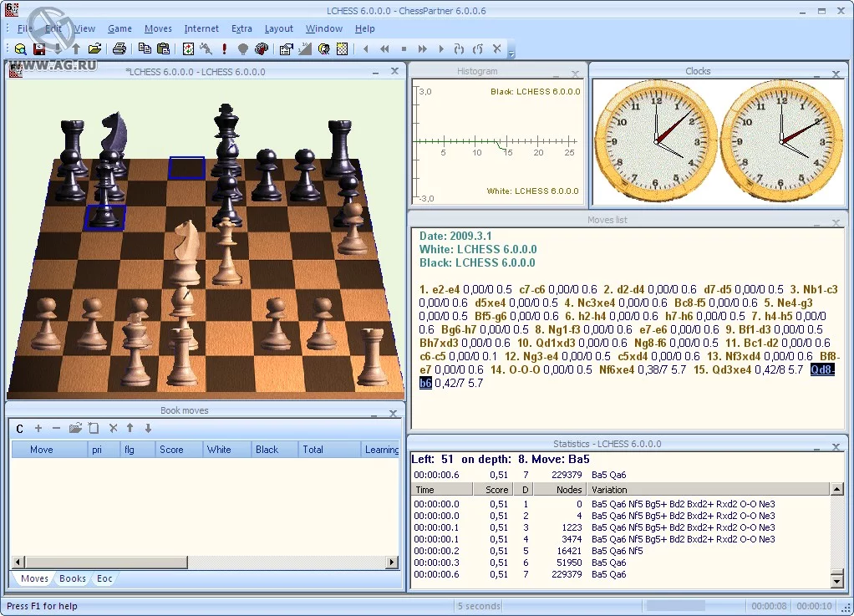Image resolution: width=854 pixels, height=616 pixels.
Task: Click the gray ramp level icon
Action: tap(305, 49)
